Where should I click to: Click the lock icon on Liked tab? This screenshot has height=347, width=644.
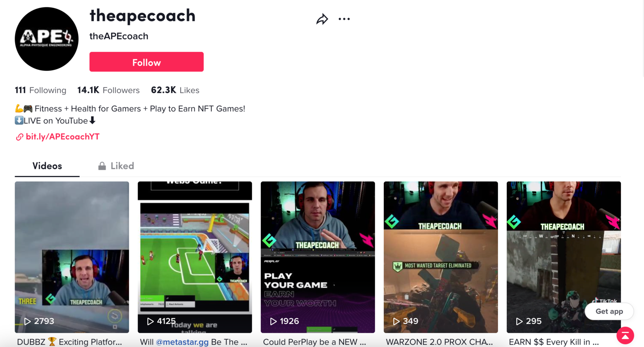click(102, 166)
